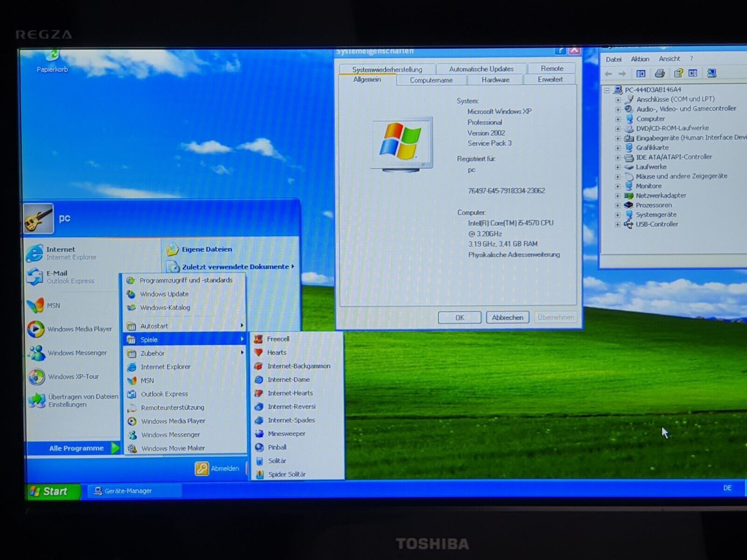Image resolution: width=747 pixels, height=560 pixels.
Task: Switch to the Hardware tab
Action: click(x=495, y=80)
